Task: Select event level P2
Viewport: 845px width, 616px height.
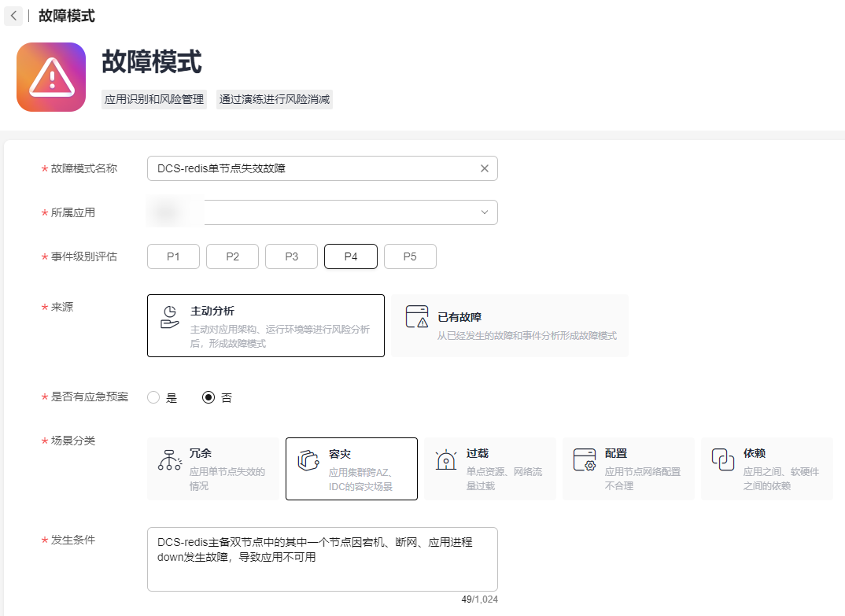Action: tap(232, 256)
